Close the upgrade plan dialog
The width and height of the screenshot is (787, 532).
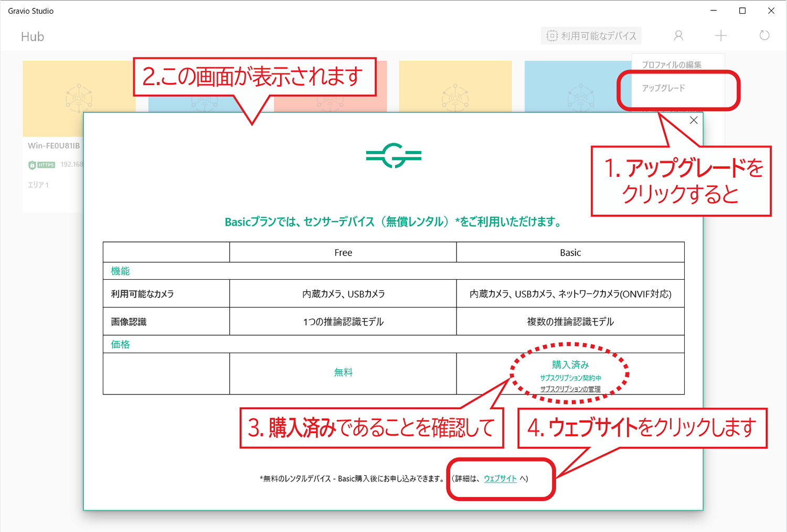(694, 121)
